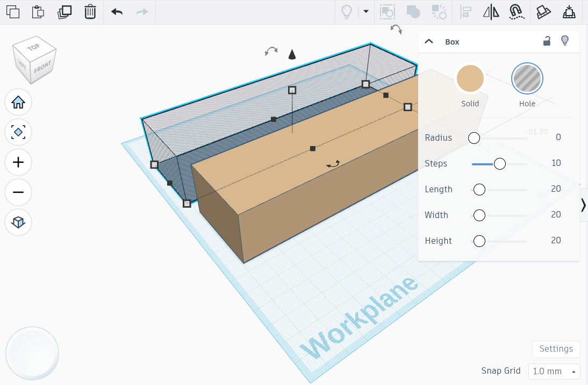Zoom in with the plus button
Viewport: 588px width, 385px height.
coord(18,162)
